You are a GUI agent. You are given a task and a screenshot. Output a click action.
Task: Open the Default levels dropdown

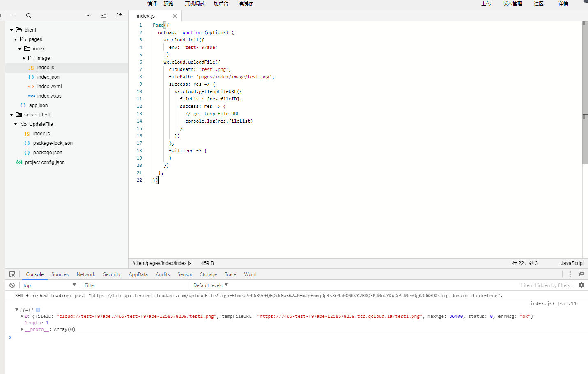(x=210, y=285)
